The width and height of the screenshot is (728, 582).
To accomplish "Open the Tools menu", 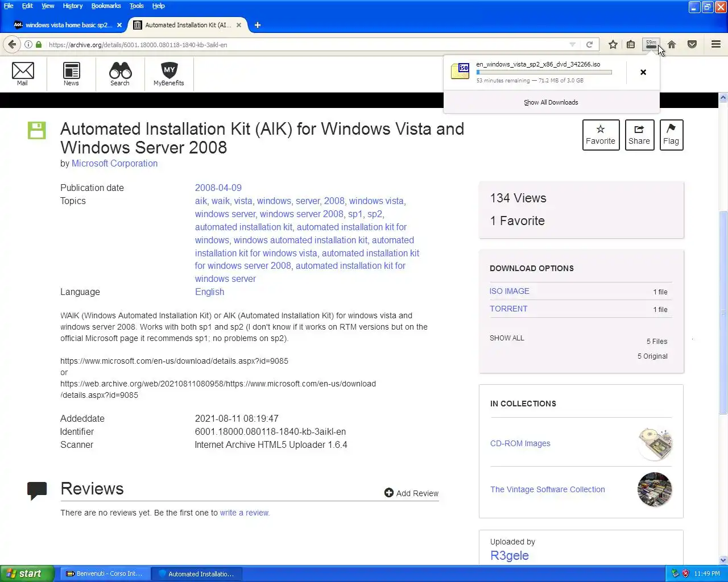I will (136, 6).
